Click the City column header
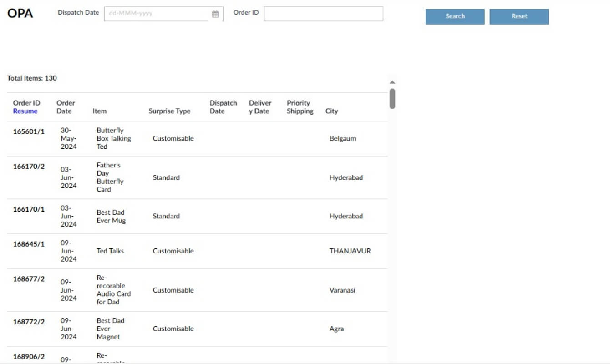The width and height of the screenshot is (610, 364). 331,111
